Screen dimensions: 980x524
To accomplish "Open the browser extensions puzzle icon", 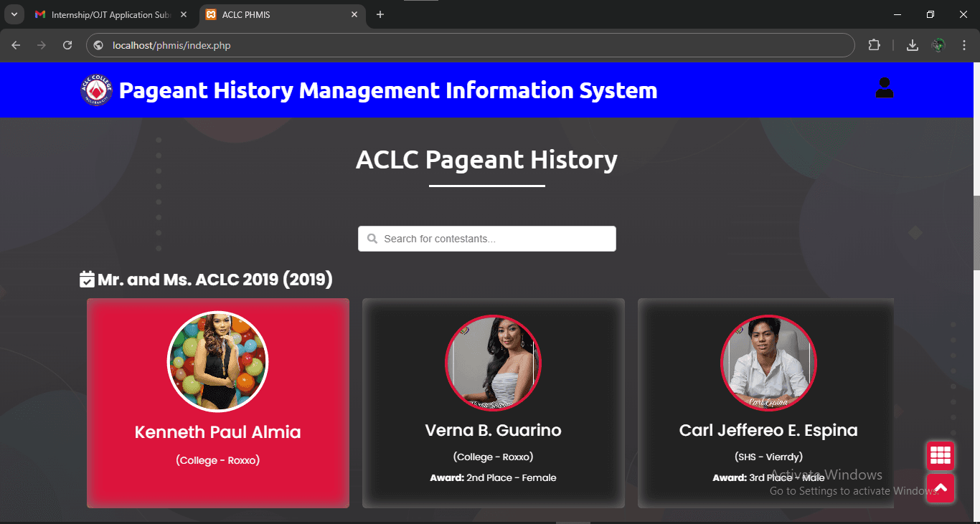I will (874, 45).
